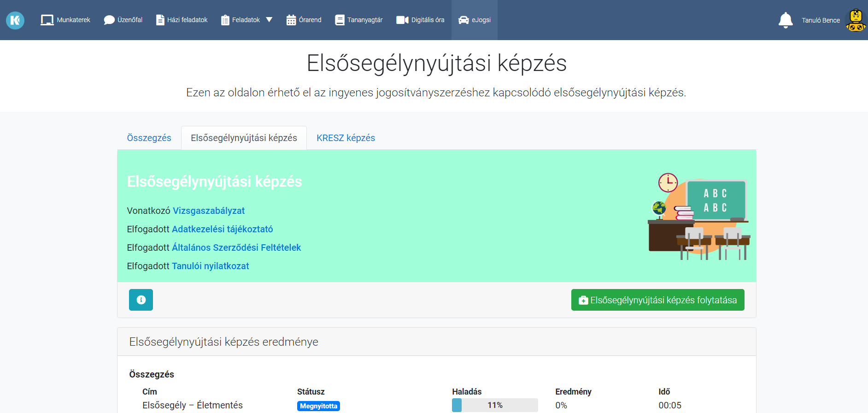Expand the Feladatok dropdown arrow
The width and height of the screenshot is (868, 413).
coord(269,20)
